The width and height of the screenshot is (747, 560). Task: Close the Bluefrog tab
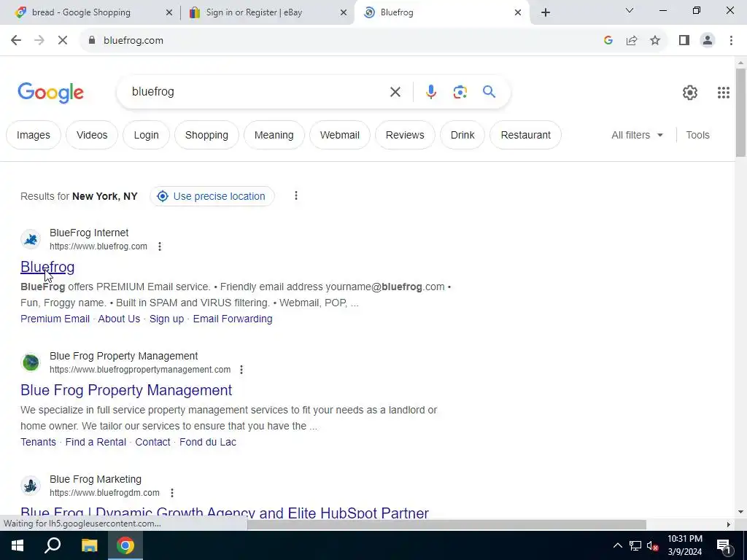tap(518, 13)
